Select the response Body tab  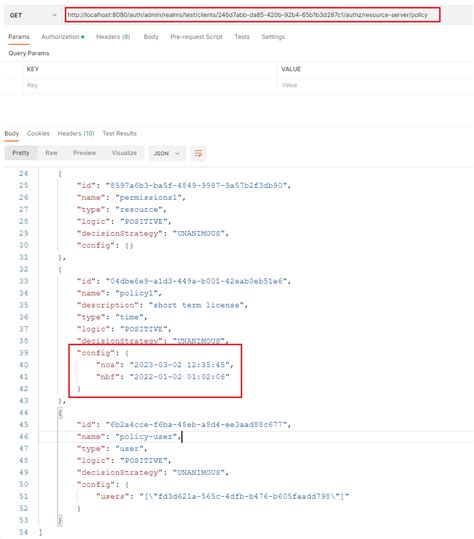[x=12, y=133]
